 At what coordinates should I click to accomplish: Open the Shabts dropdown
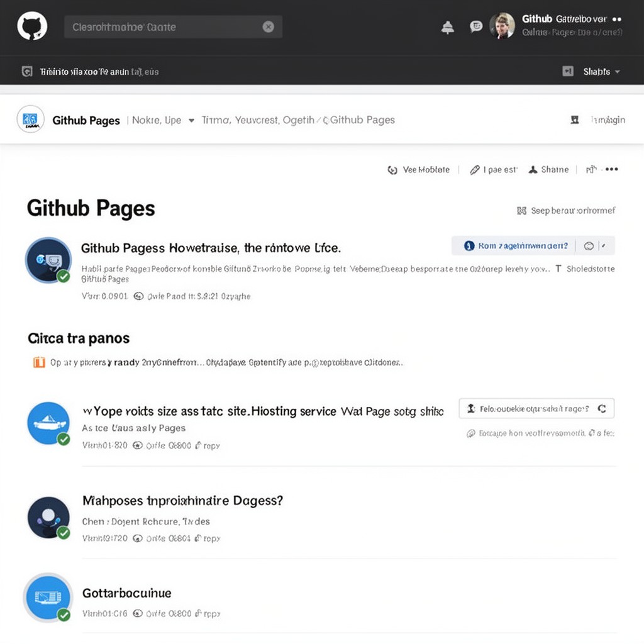pyautogui.click(x=601, y=72)
